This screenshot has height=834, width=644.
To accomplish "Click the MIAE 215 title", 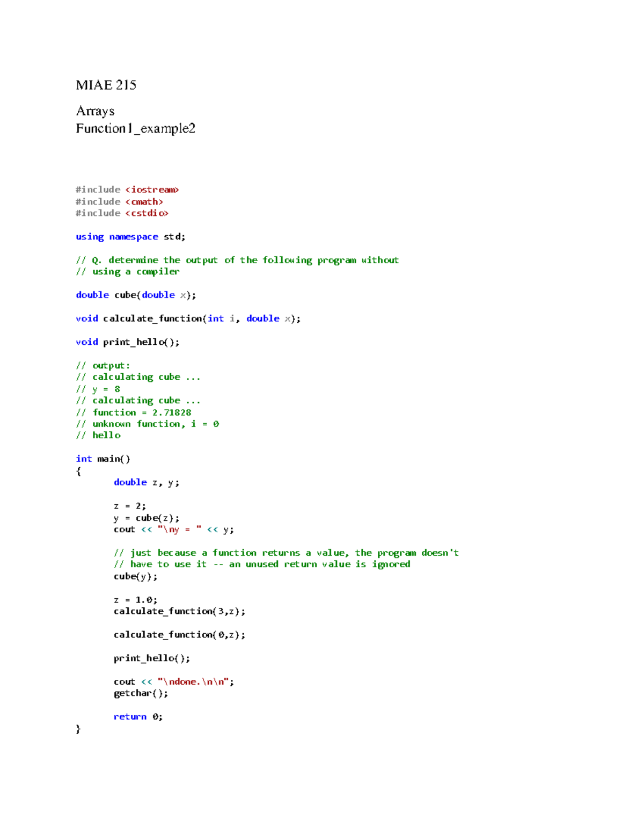I will (106, 84).
